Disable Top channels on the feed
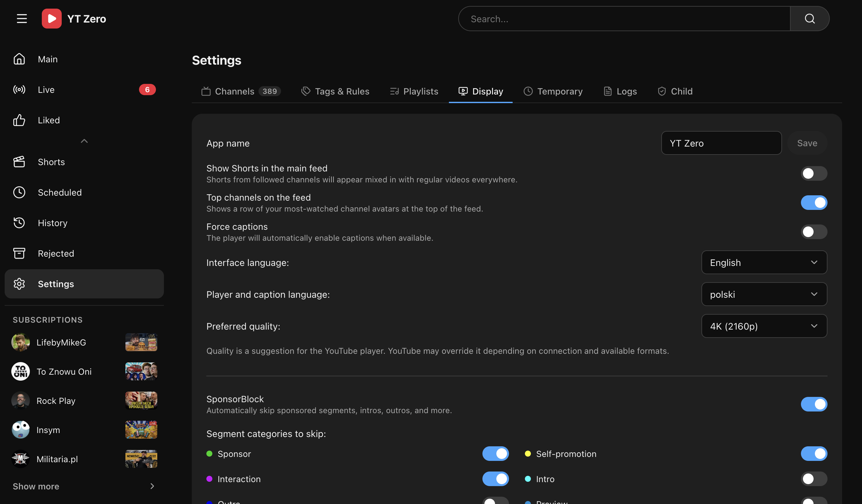This screenshot has height=504, width=862. pos(814,202)
